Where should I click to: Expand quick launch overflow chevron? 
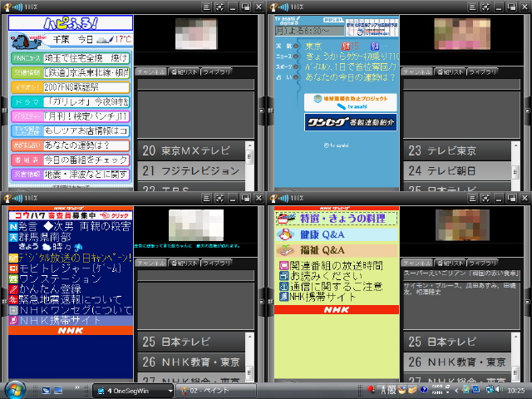coord(77,388)
